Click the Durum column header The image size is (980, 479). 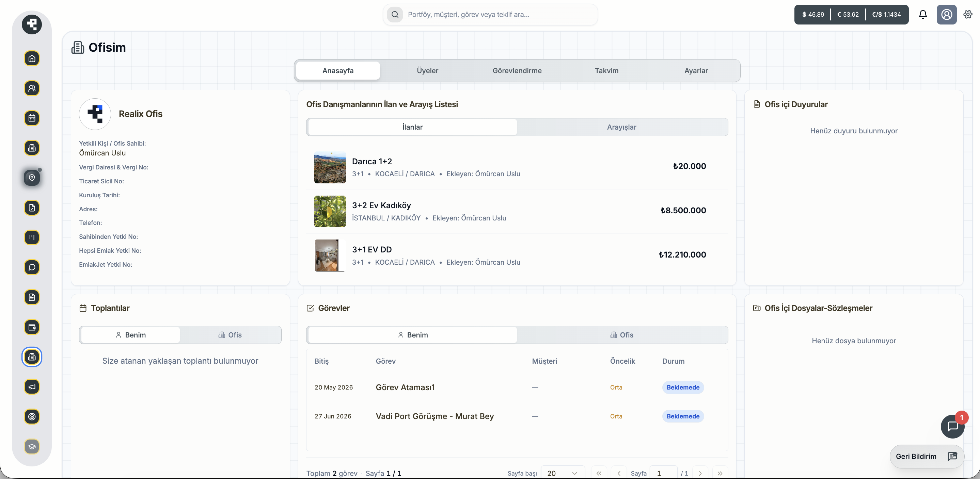674,361
